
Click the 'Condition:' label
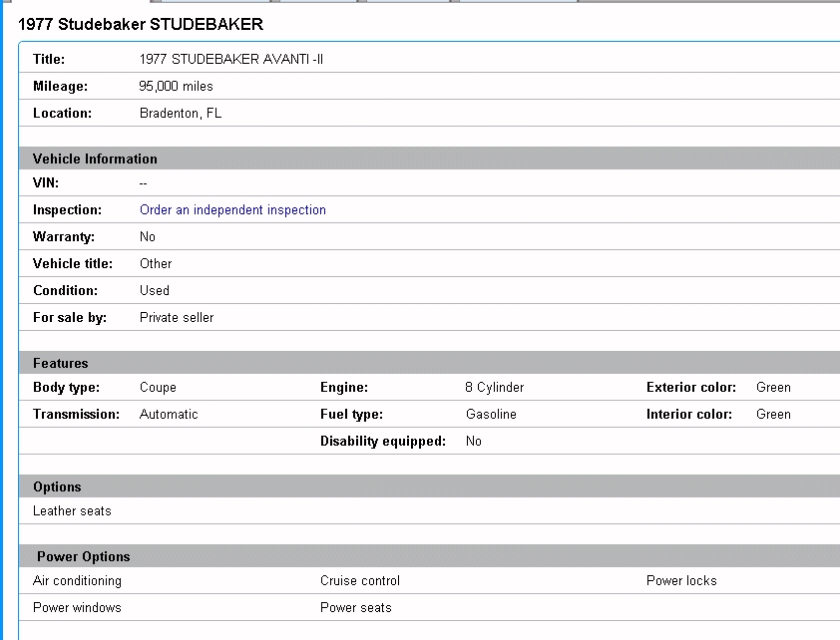tap(66, 290)
